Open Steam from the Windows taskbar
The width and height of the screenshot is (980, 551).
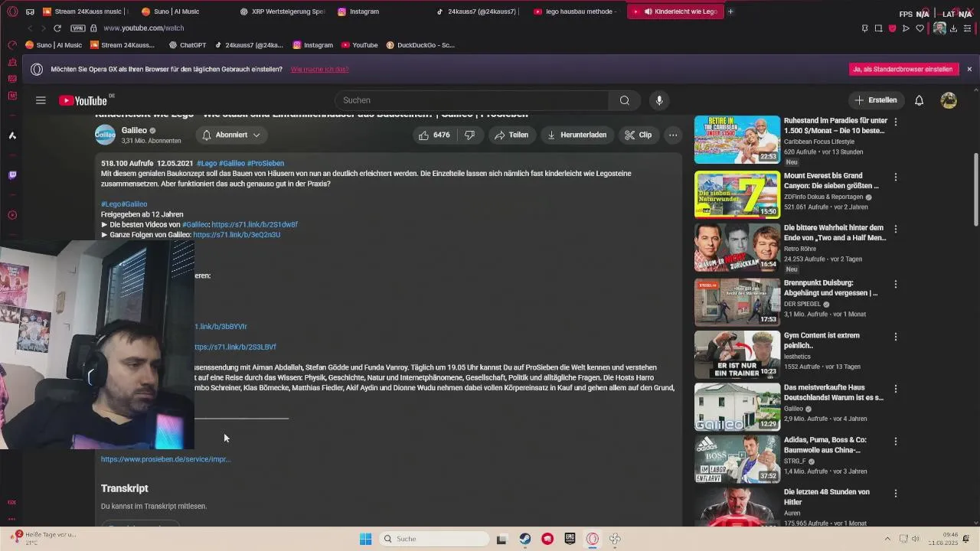tap(524, 539)
